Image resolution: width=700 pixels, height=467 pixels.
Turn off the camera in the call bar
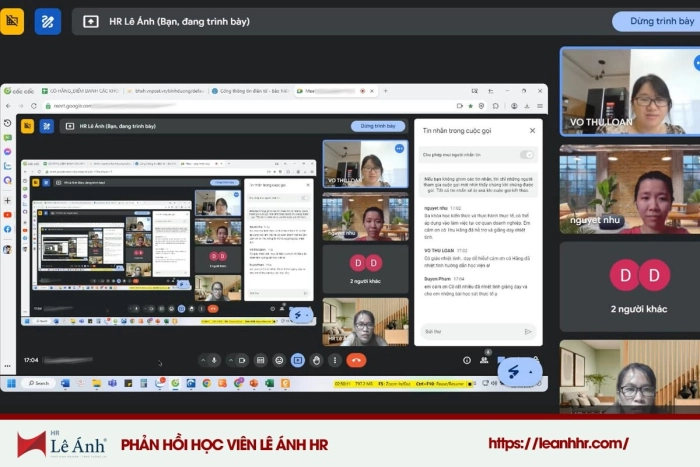[241, 360]
